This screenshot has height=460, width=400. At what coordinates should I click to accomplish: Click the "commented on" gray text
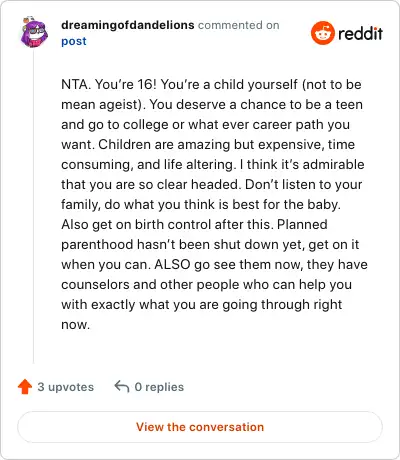239,25
